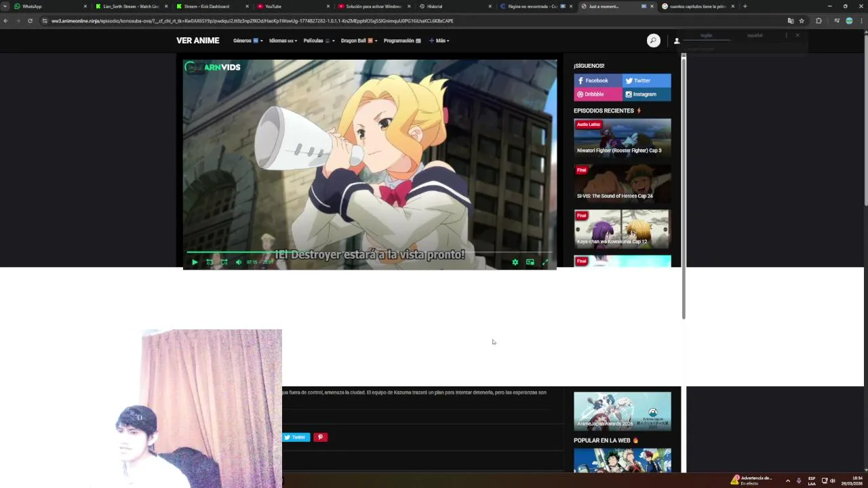
Task: Click the video progress bar
Action: [x=370, y=253]
